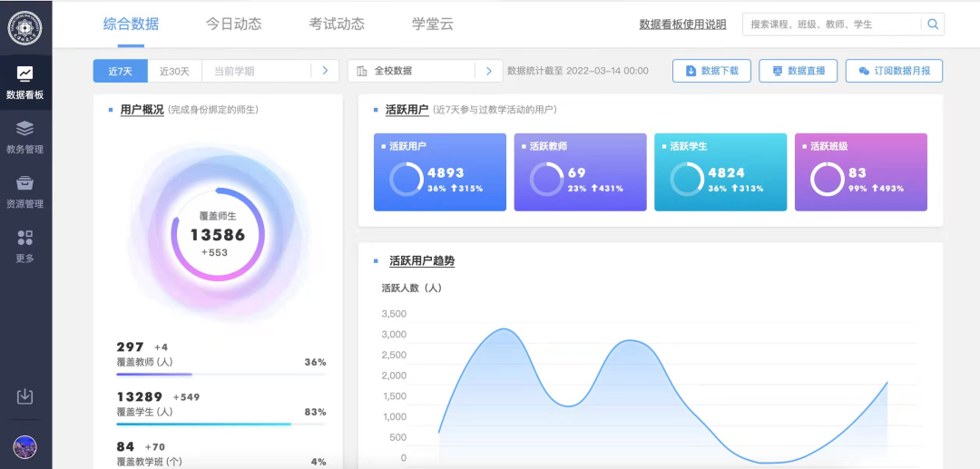Click the 更多 grid icon
This screenshot has height=469, width=980.
[25, 238]
